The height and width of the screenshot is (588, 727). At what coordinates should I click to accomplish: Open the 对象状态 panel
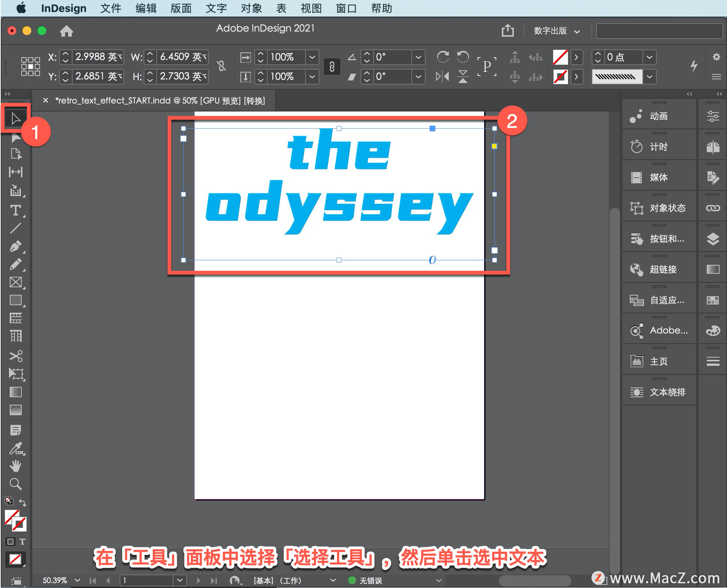(x=659, y=208)
